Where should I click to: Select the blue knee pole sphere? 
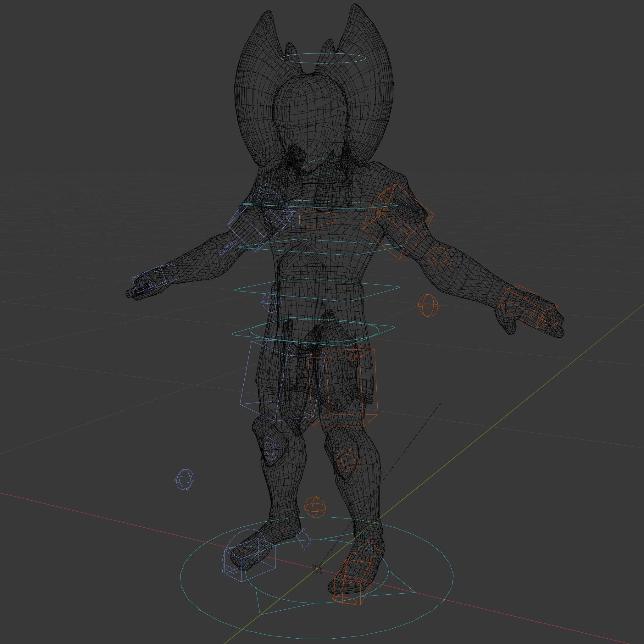(185, 479)
